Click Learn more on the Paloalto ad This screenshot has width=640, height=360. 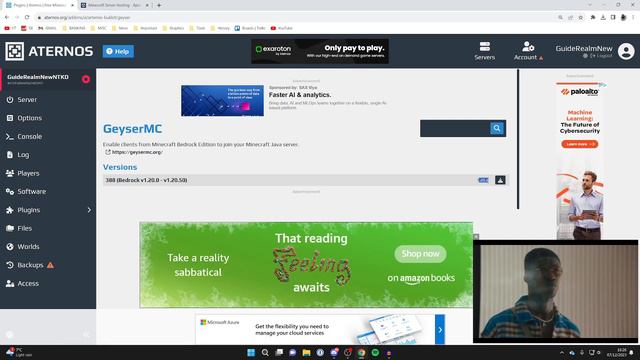[x=580, y=144]
